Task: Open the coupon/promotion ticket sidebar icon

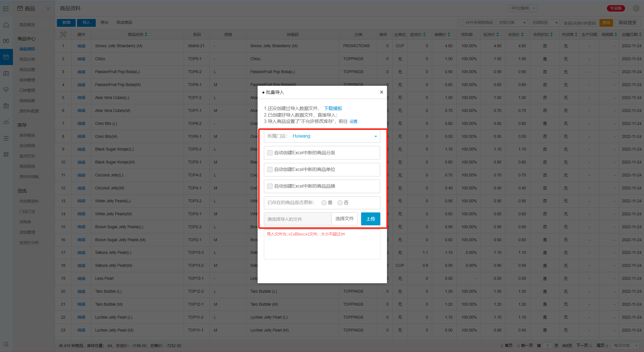Action: tap(6, 106)
